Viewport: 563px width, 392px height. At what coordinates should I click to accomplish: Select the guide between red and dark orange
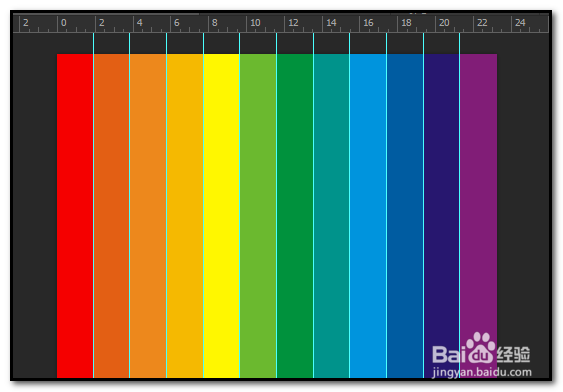[93, 205]
